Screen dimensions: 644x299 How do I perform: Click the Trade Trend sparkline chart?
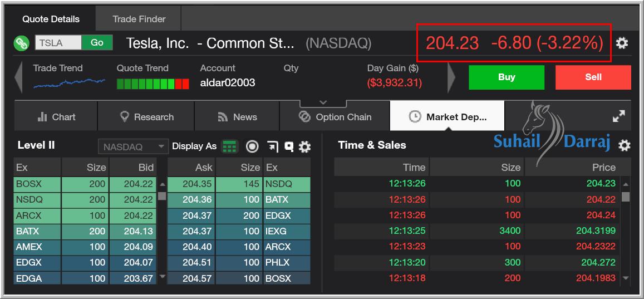(x=69, y=82)
